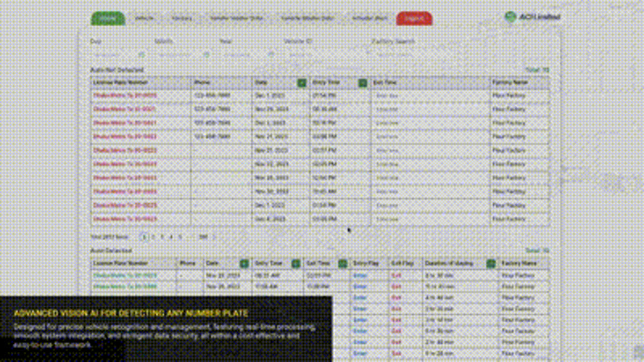Sort Auto Detected table by Date

[244, 263]
